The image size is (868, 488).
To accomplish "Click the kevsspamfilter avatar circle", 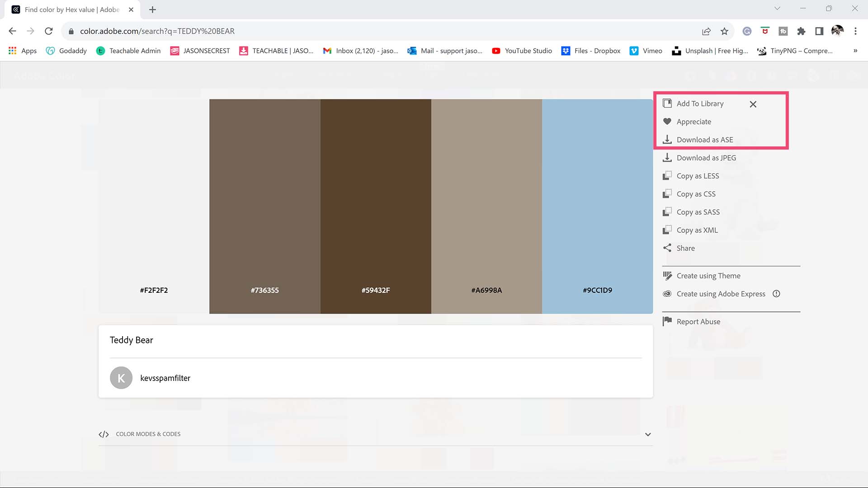I will (121, 378).
